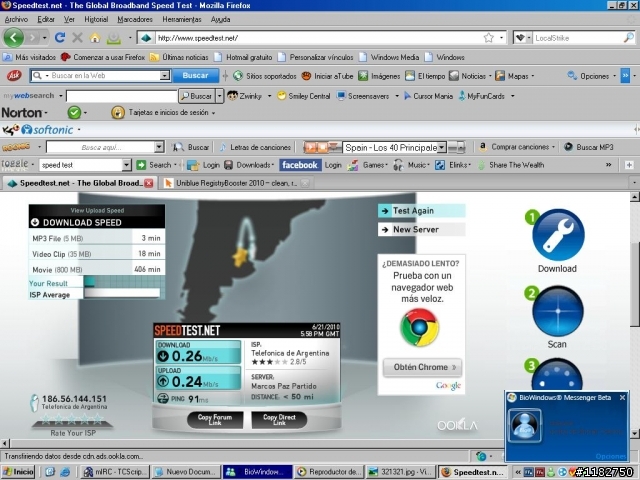Image resolution: width=640 pixels, height=480 pixels.
Task: Switch to mIRC taskbar window
Action: click(x=116, y=472)
